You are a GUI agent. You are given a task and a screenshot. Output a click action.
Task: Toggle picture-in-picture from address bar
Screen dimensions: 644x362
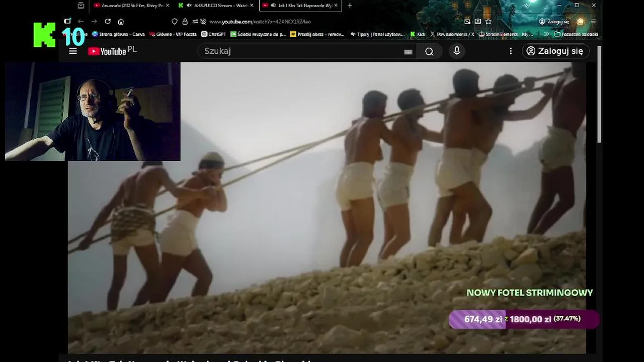tap(467, 22)
